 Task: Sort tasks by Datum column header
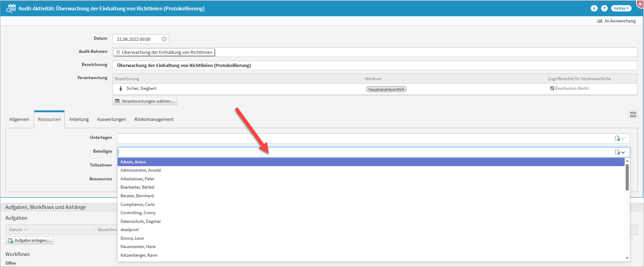(16, 230)
